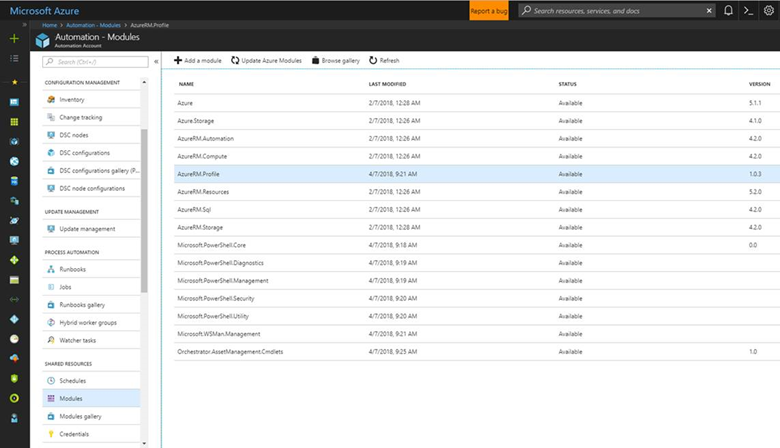Select the Azure module row
This screenshot has width=780, height=448.
(477, 103)
